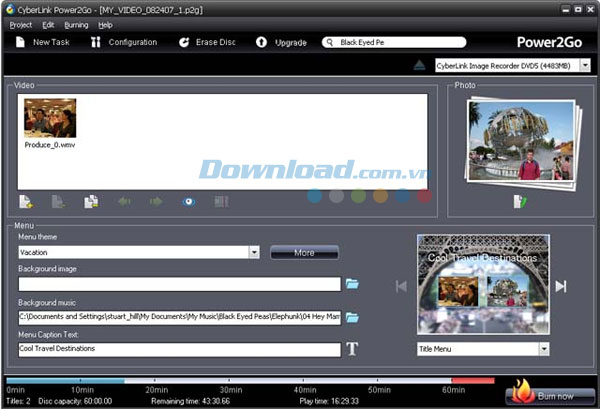Go to next menu page arrow
The height and width of the screenshot is (409, 600).
click(561, 287)
